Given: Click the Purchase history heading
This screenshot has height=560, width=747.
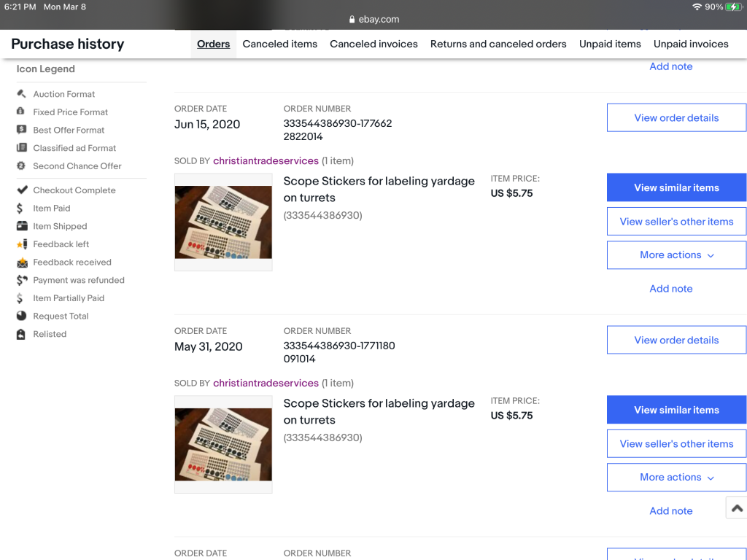Looking at the screenshot, I should tap(68, 44).
